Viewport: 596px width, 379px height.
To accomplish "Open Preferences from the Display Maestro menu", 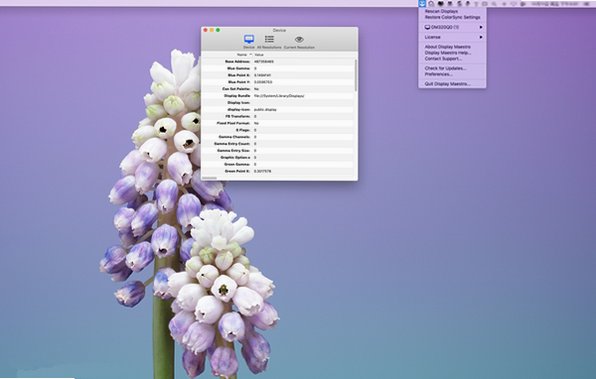I will (x=438, y=74).
